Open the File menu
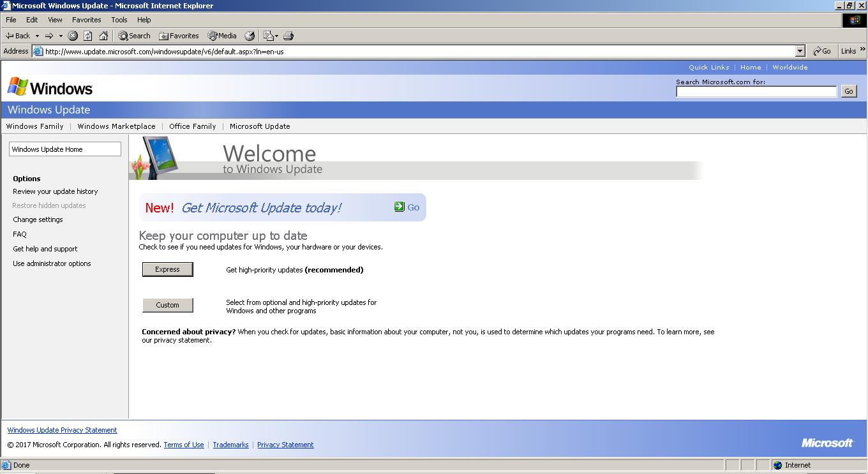868x474 pixels. [11, 20]
